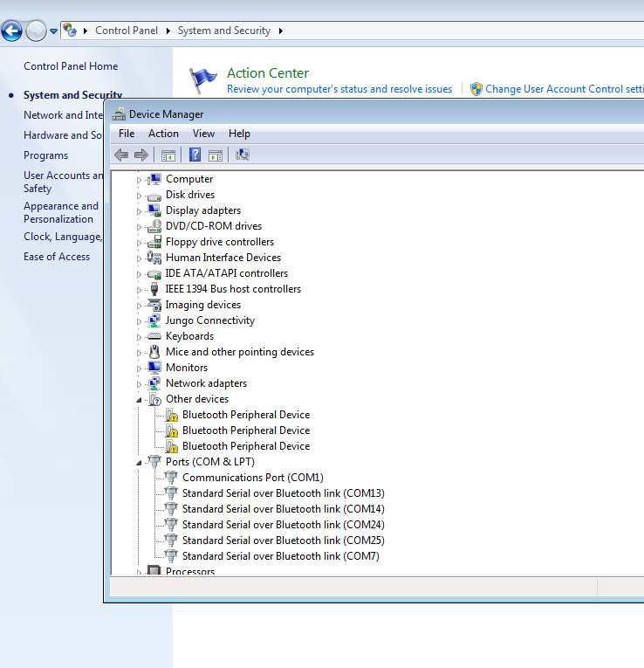The image size is (644, 668).
Task: Click the IDE ATA/ATAPI controllers icon
Action: click(x=154, y=274)
